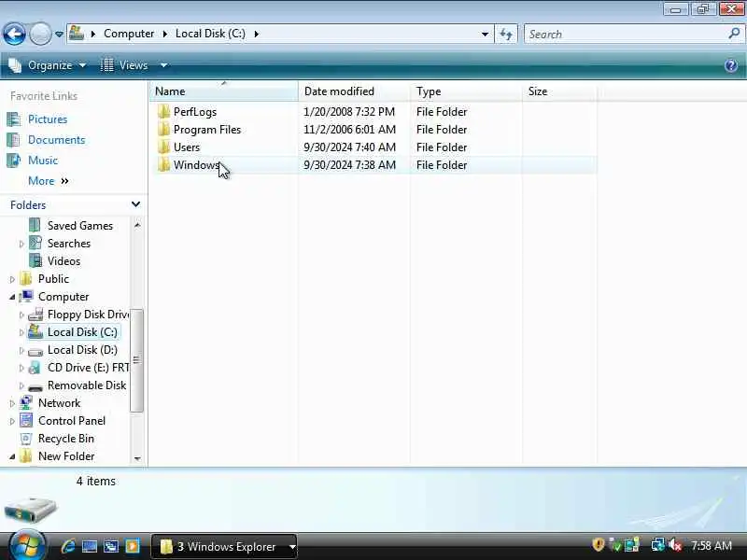The image size is (747, 560).
Task: Select CD Drive (E:) icon in tree
Action: pyautogui.click(x=35, y=368)
